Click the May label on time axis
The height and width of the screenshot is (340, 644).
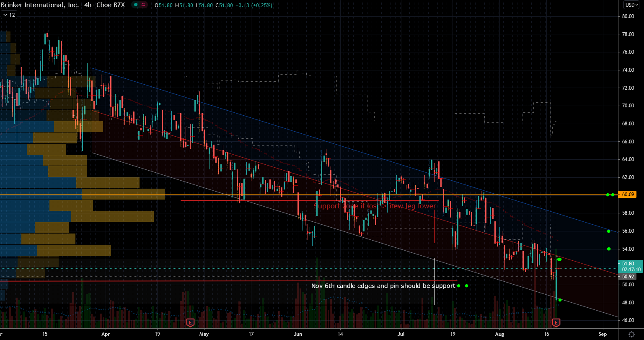coord(204,334)
